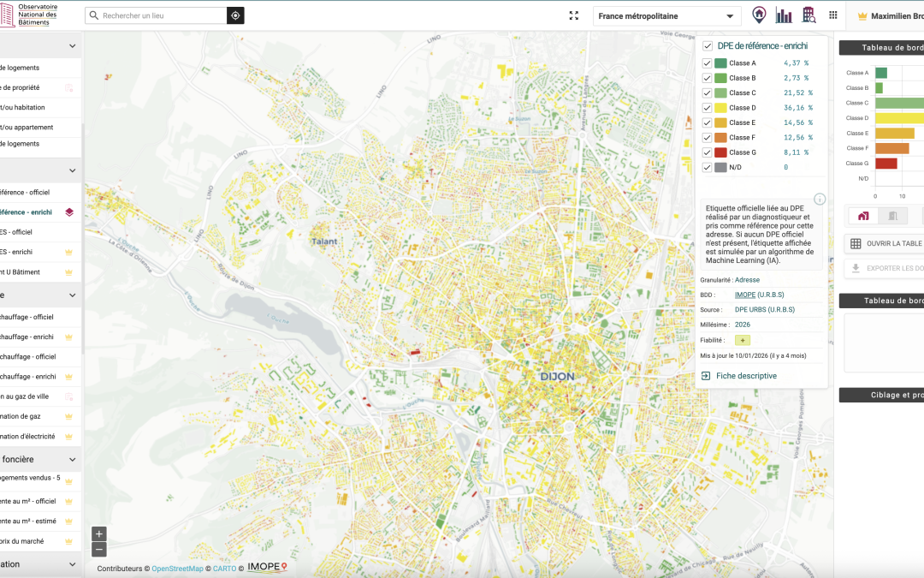Click the crown icon next to ES - enrichi
The height and width of the screenshot is (578, 924).
68,252
